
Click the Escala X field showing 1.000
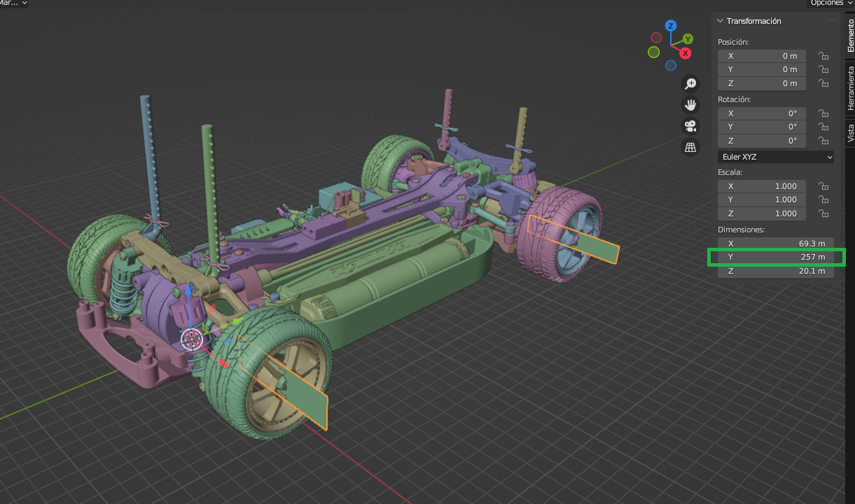(x=762, y=186)
